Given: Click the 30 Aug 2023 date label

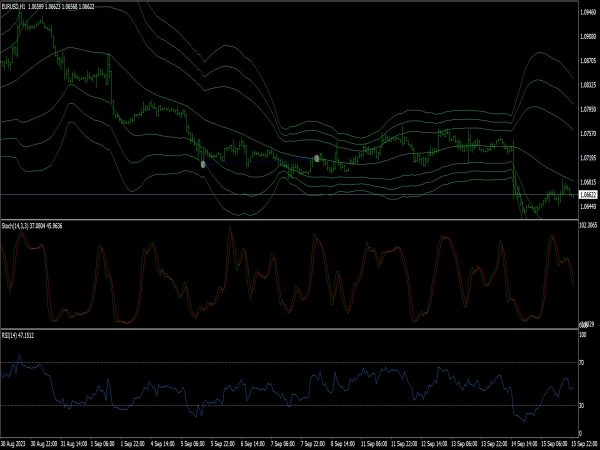Looking at the screenshot, I should point(13,444).
